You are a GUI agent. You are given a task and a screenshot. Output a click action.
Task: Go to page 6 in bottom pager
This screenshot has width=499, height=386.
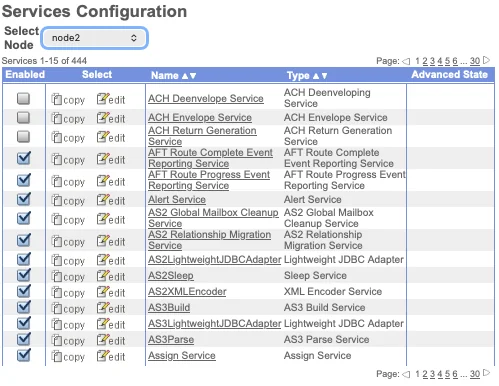tap(455, 374)
